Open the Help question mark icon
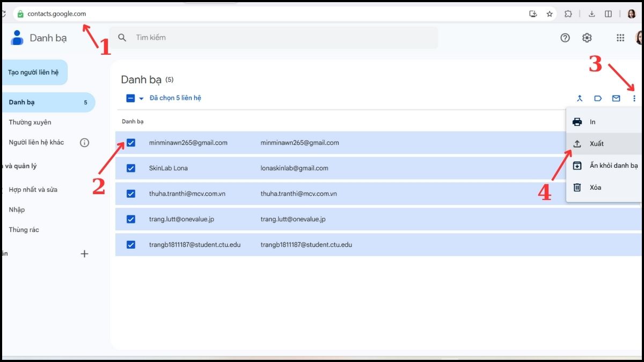Viewport: 644px width, 362px height. (565, 38)
